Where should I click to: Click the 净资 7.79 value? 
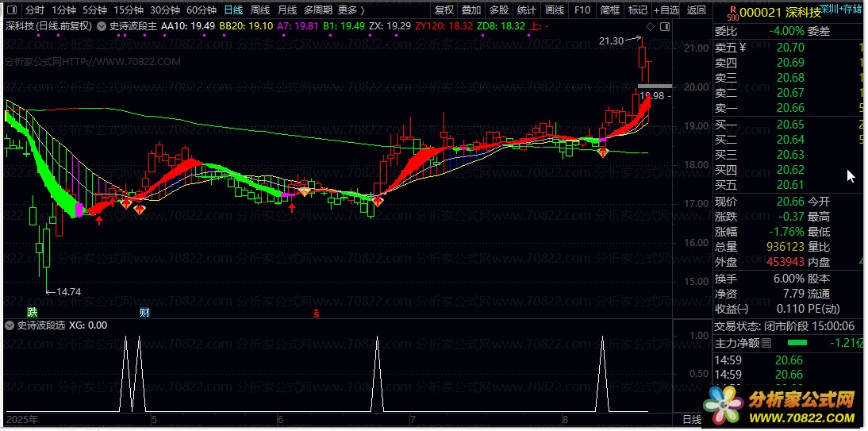tap(794, 294)
